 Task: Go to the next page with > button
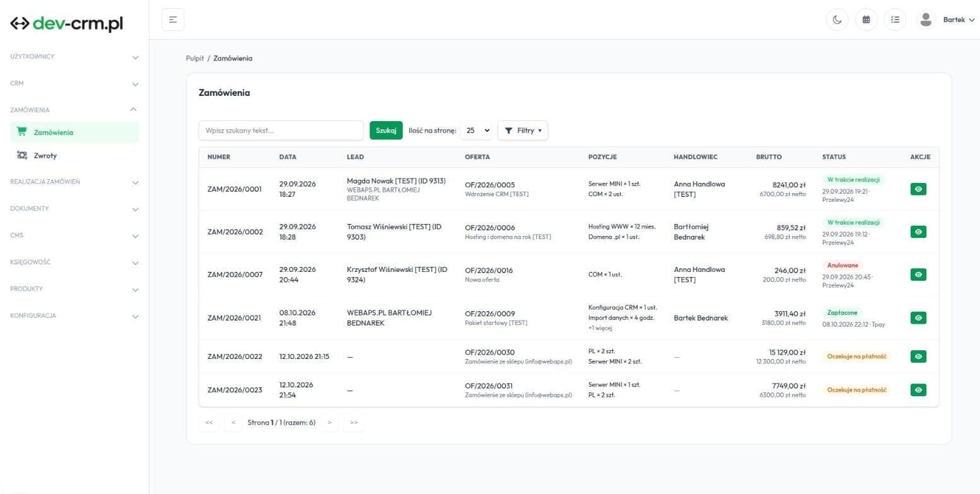(x=329, y=423)
